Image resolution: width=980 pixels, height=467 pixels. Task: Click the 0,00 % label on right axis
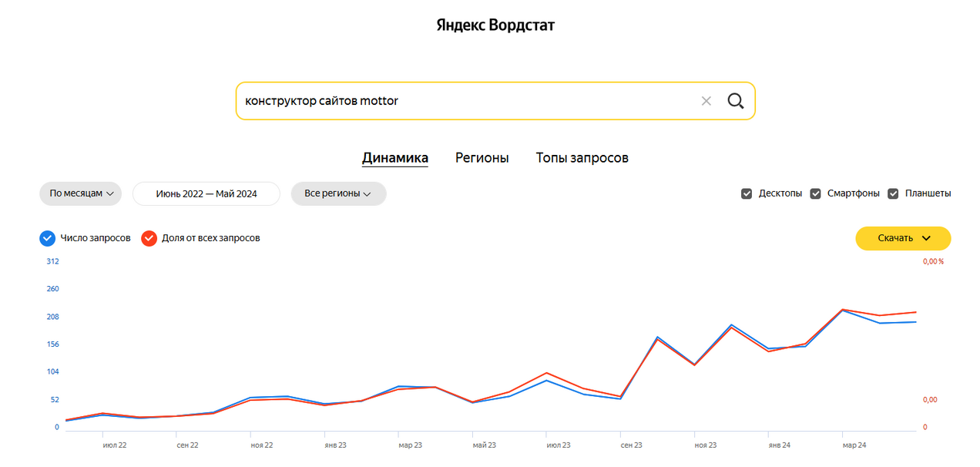tap(933, 261)
